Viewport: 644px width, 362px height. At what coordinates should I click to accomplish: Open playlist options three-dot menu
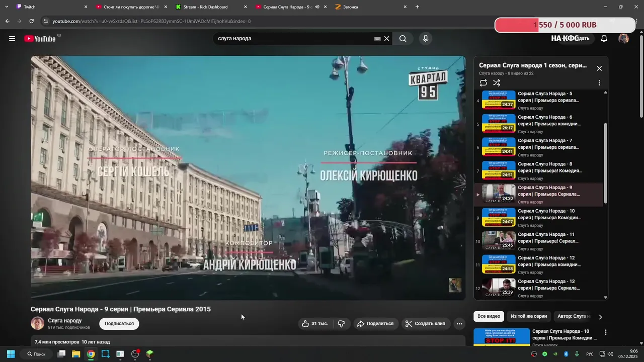tap(599, 83)
